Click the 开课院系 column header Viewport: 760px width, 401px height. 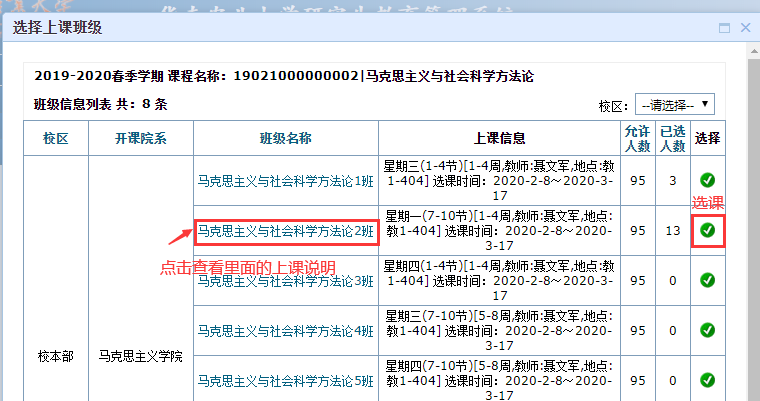(x=140, y=138)
